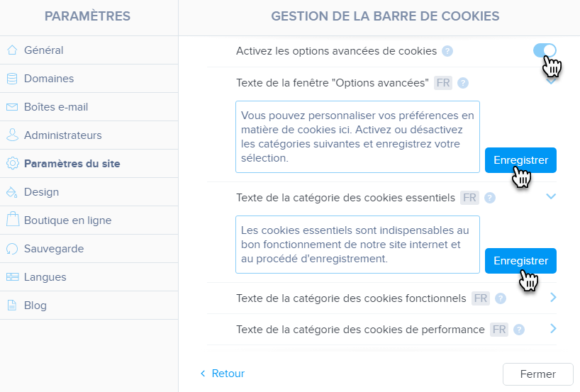Expand the functional cookies text section

(x=553, y=298)
